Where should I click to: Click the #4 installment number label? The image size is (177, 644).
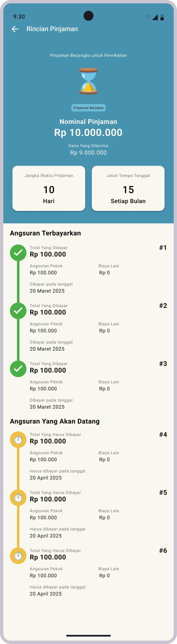pyautogui.click(x=163, y=435)
